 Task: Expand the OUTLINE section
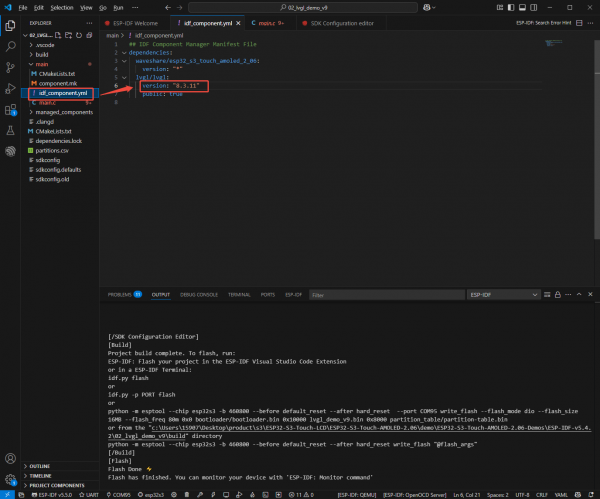click(x=40, y=465)
